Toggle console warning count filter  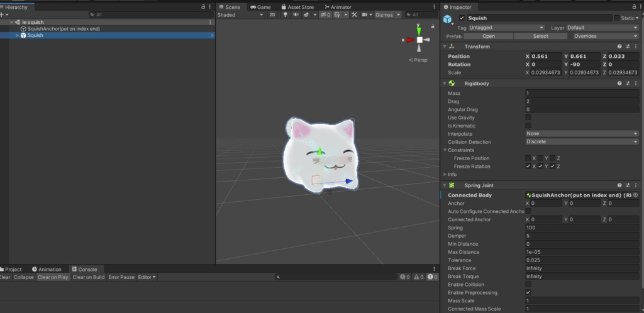(418, 277)
